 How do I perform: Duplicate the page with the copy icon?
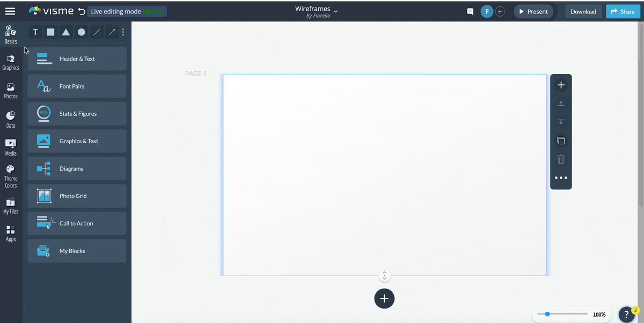click(561, 140)
